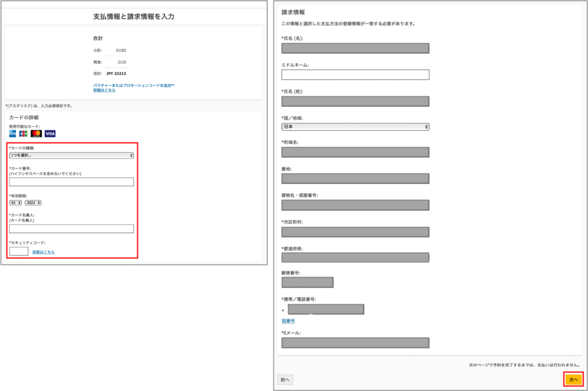The width and height of the screenshot is (588, 391).
Task: Click the 郵便番号 postal code field
Action: (307, 282)
